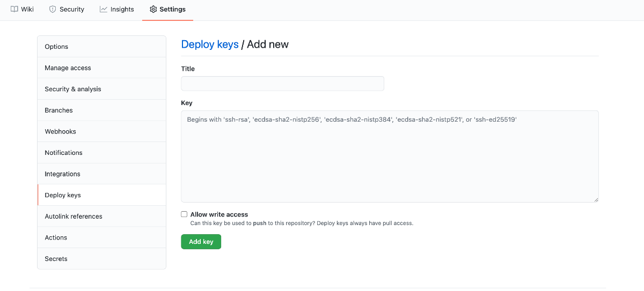Click the 'Add new' heading text
644x291 pixels.
pos(268,44)
